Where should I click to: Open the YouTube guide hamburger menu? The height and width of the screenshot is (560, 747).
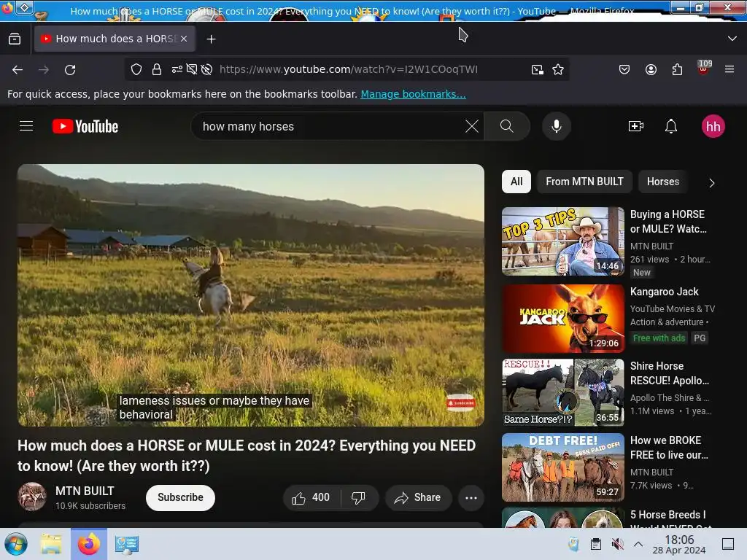[x=26, y=126]
